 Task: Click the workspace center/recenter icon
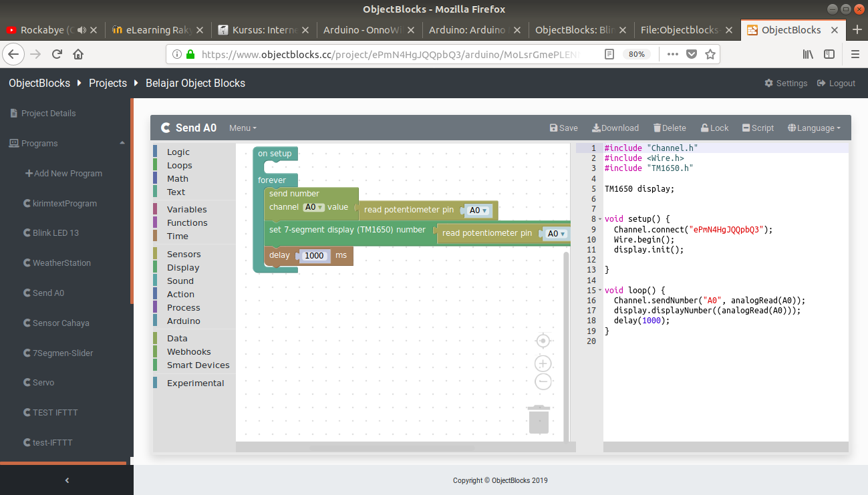coord(543,341)
